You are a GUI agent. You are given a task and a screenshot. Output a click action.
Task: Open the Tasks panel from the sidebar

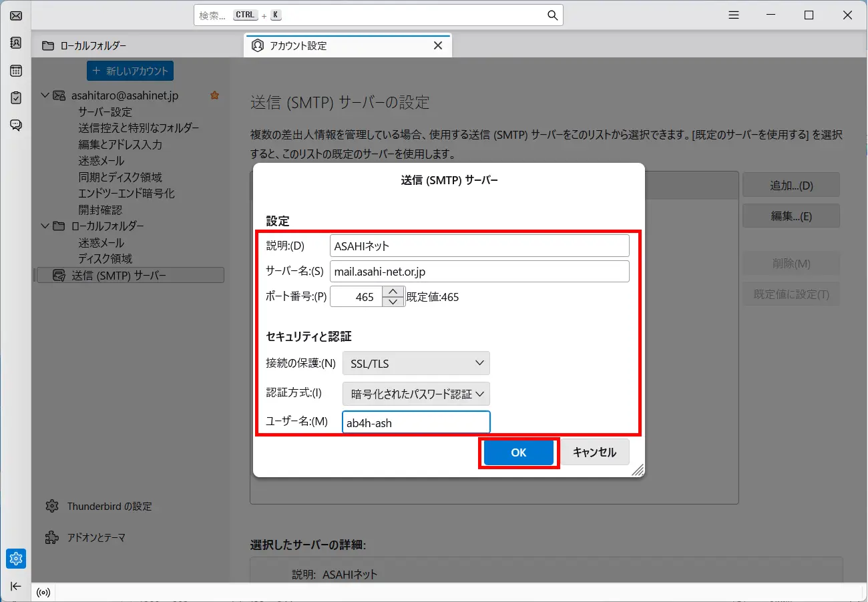click(x=15, y=97)
